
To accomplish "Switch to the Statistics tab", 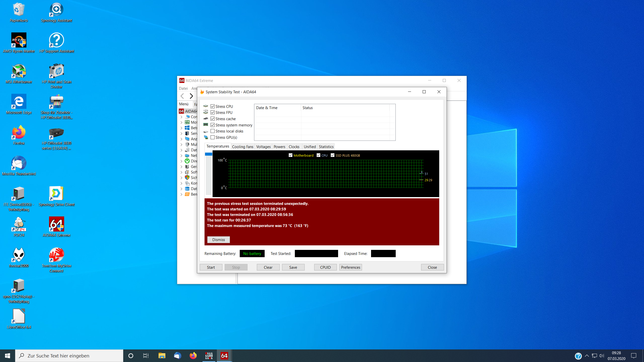I will click(326, 147).
